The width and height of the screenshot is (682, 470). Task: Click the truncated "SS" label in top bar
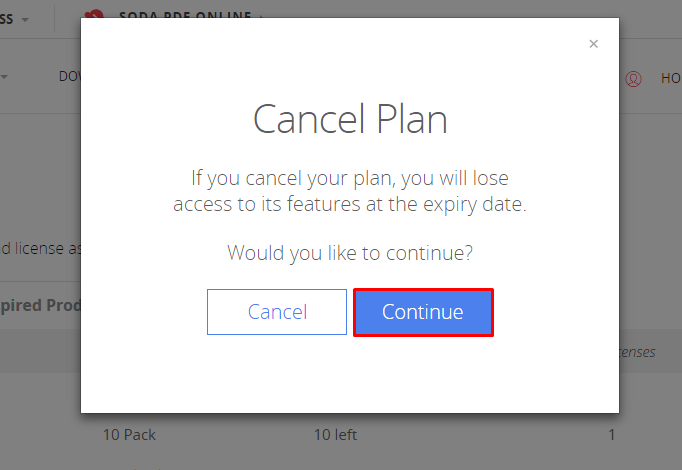[7, 19]
